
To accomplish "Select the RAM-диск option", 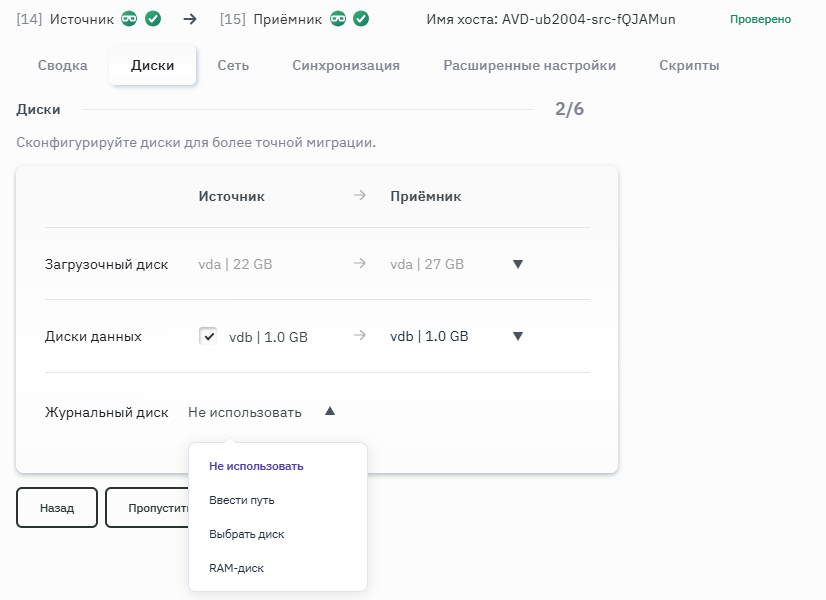I will pyautogui.click(x=237, y=568).
